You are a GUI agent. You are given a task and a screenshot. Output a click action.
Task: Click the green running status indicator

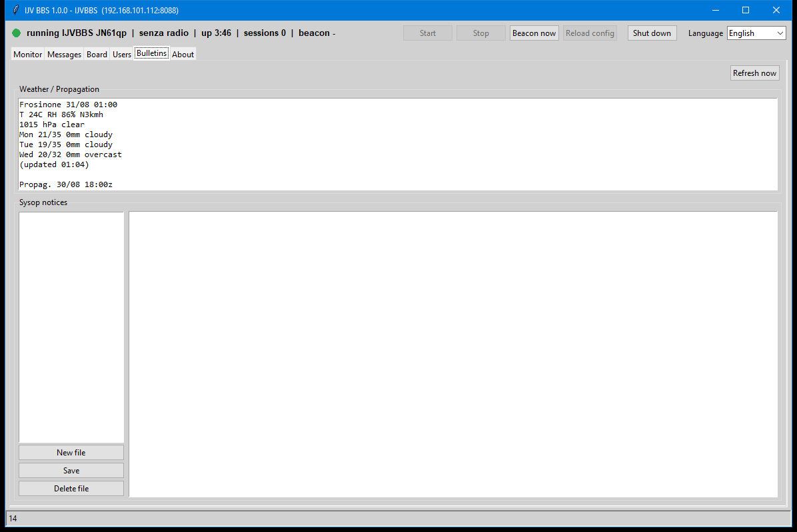[16, 33]
